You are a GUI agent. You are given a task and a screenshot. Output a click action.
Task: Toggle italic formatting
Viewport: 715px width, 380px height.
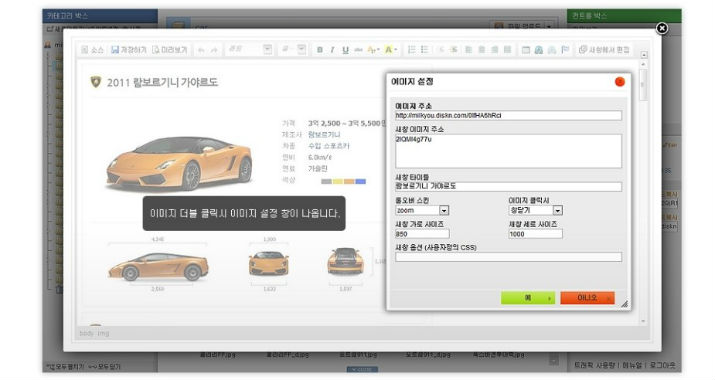(x=332, y=50)
